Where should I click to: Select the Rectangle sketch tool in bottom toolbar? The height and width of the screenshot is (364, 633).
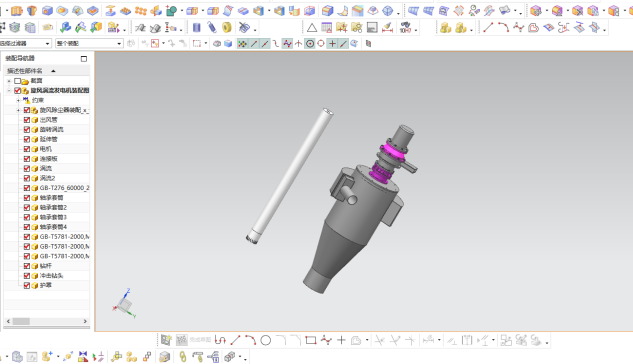(x=311, y=340)
